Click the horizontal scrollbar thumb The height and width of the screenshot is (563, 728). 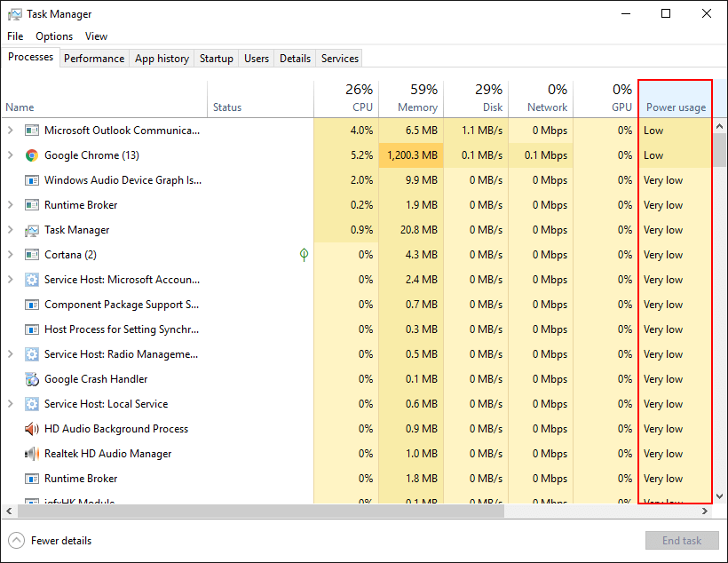click(261, 511)
